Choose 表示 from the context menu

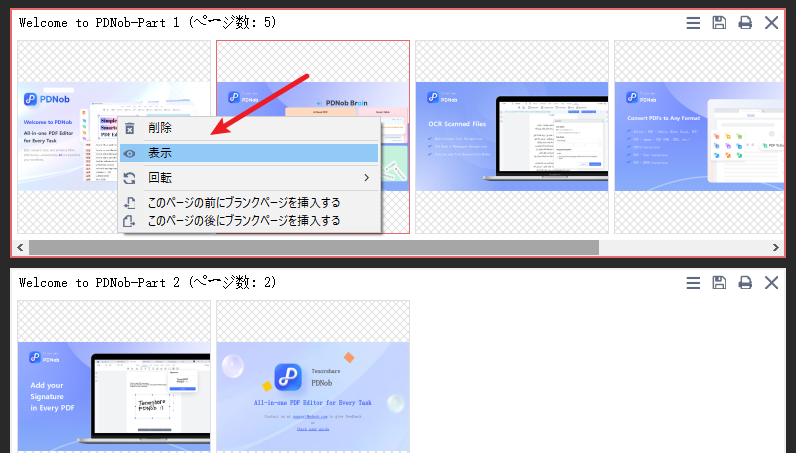coord(249,153)
